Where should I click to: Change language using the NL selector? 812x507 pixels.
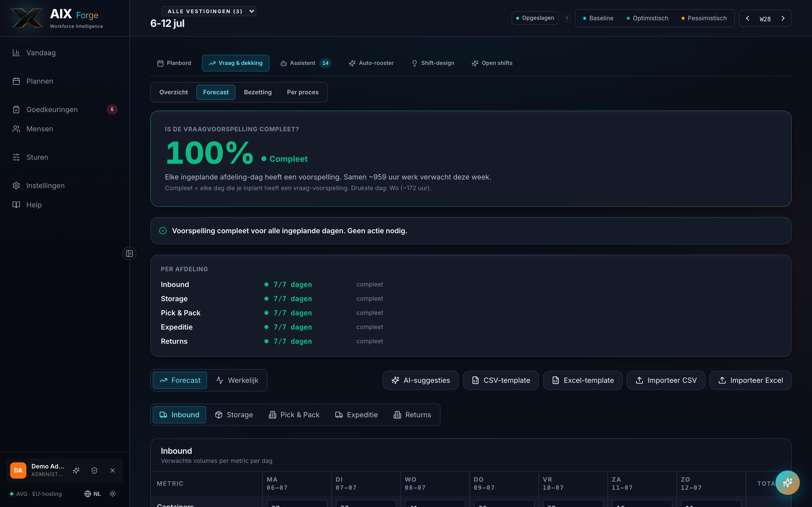[x=93, y=494]
